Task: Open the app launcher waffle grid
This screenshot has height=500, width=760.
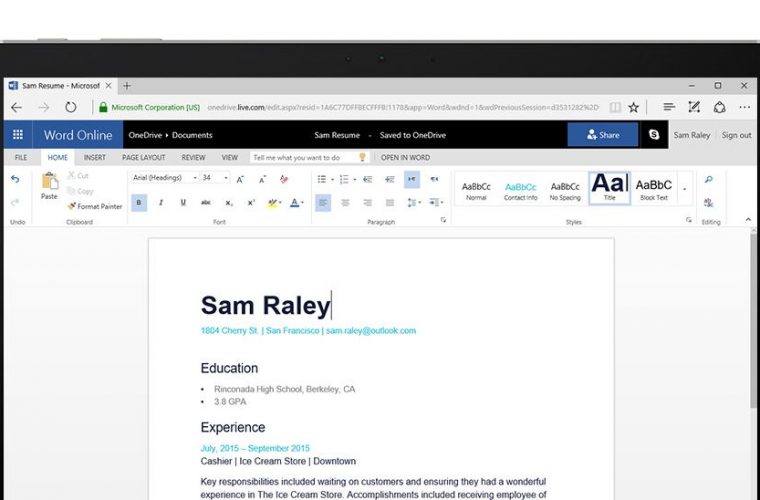Action: [18, 135]
